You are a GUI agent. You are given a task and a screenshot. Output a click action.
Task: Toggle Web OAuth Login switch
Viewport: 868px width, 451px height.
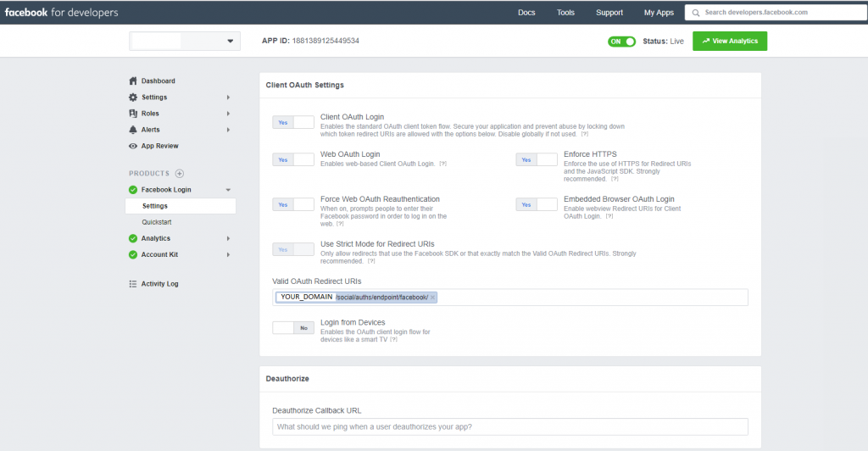click(x=293, y=160)
